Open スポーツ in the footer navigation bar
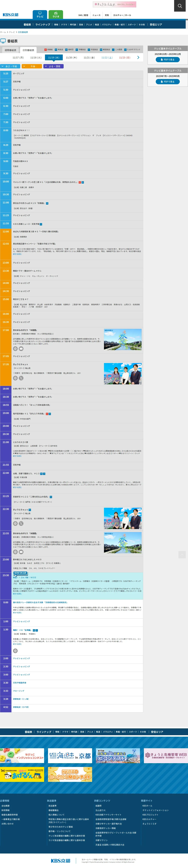Screen dimensions: 188x868 pyautogui.click(x=133, y=732)
